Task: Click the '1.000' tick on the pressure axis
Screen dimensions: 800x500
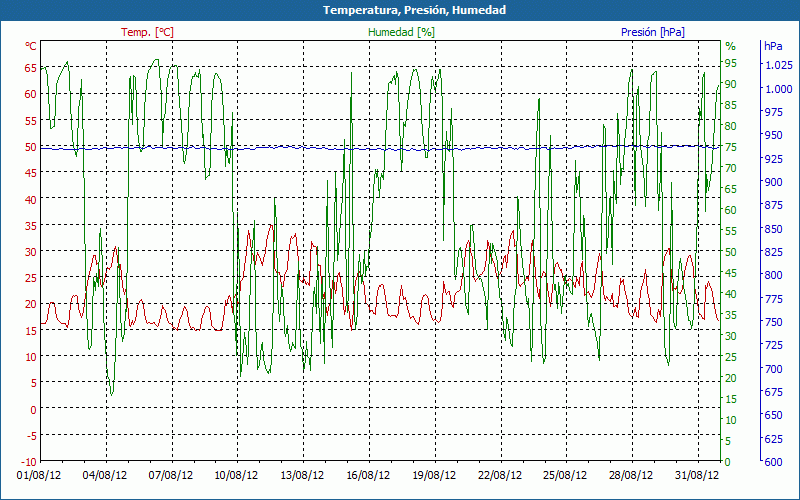Action: click(779, 89)
